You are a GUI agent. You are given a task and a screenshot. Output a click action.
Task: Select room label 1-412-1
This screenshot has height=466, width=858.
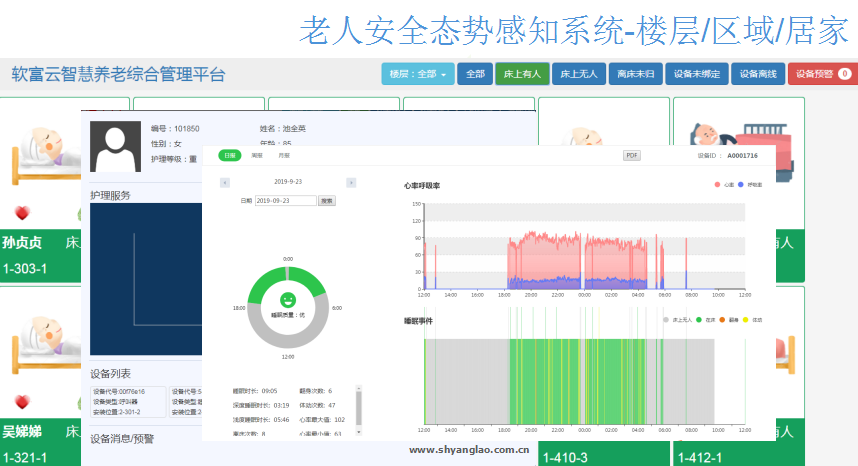coord(700,458)
